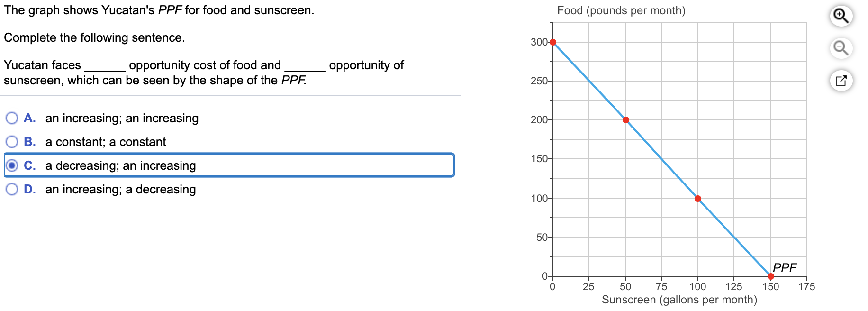Click the 300 label on vertical axis
This screenshot has width=868, height=311.
tap(540, 42)
